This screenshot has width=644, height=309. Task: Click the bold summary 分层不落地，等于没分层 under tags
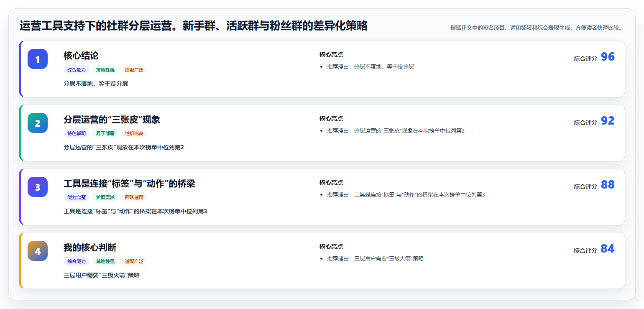[x=96, y=84]
